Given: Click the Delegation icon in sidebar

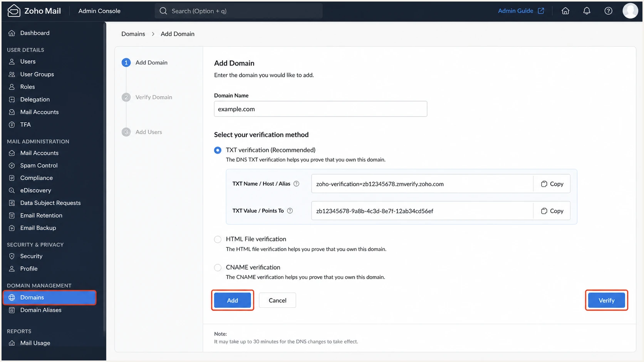Looking at the screenshot, I should [x=12, y=100].
